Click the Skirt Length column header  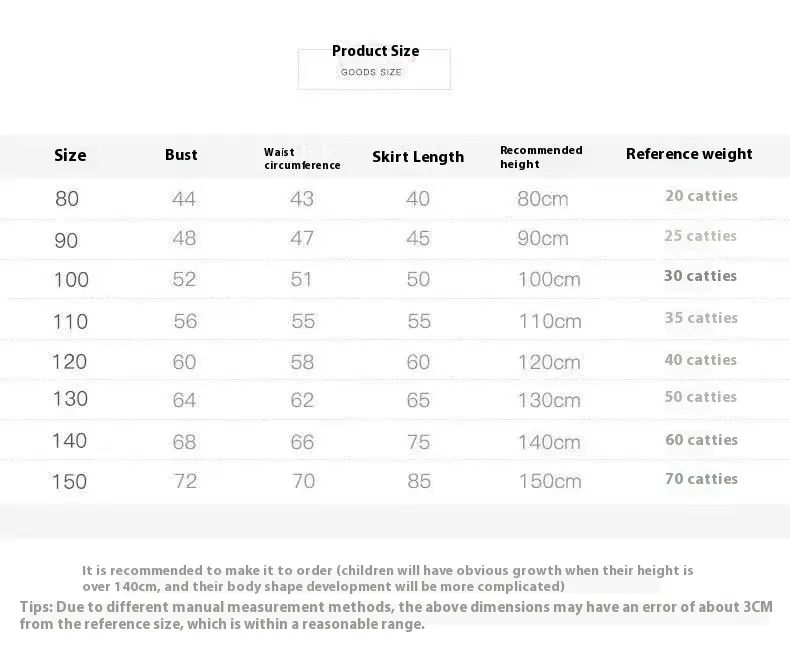coord(418,157)
